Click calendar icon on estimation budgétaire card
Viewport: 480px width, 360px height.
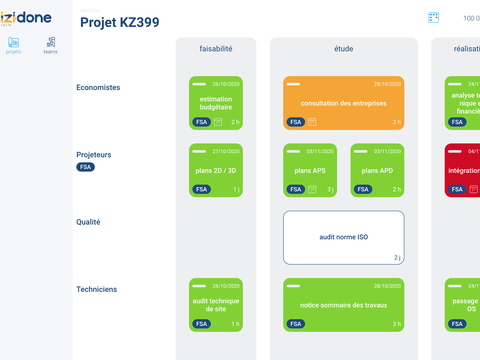(218, 122)
